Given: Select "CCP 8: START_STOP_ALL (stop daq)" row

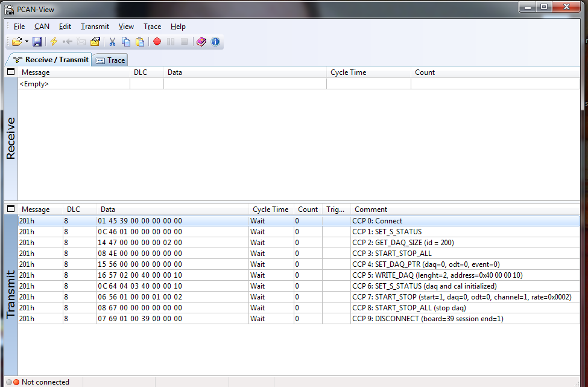Looking at the screenshot, I should pyautogui.click(x=299, y=308).
